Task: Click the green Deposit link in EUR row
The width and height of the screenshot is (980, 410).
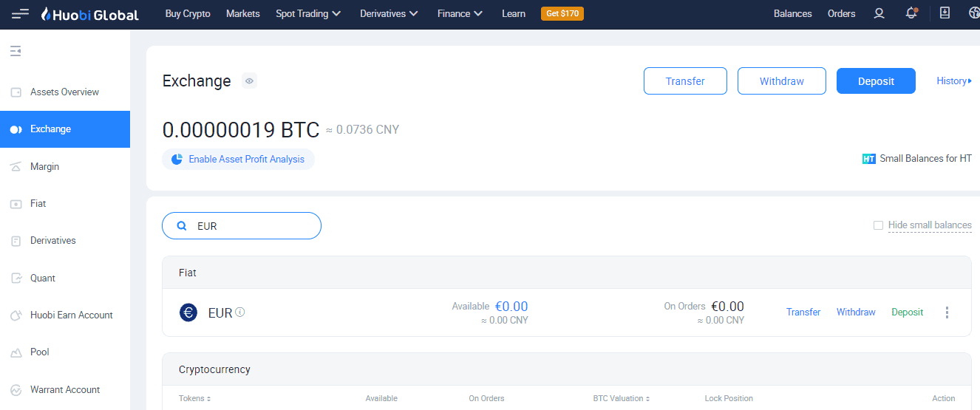Action: (908, 312)
